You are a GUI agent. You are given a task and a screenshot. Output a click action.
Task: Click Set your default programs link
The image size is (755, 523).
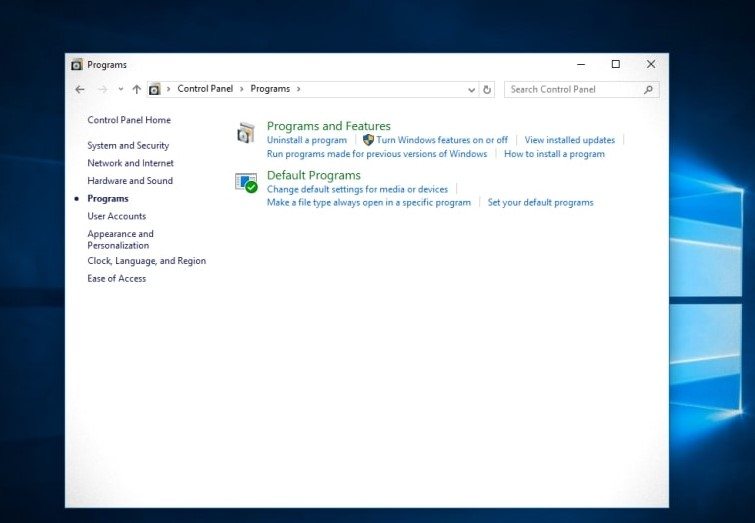click(x=540, y=202)
